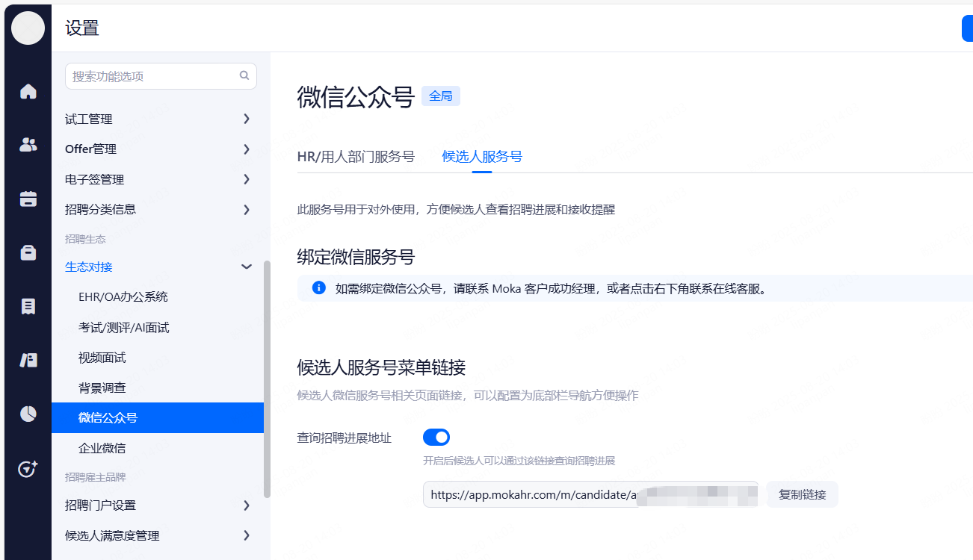This screenshot has width=973, height=560.
Task: Click the profile avatar circle at top left
Action: [x=28, y=28]
